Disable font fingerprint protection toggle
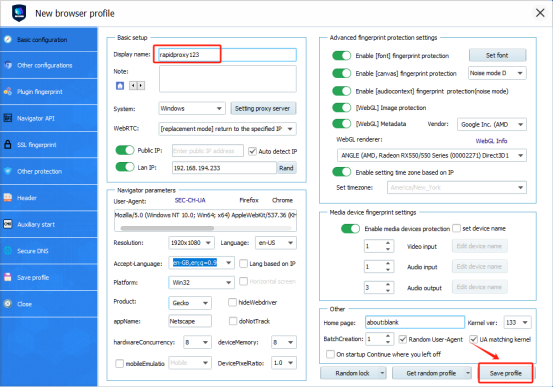Viewport: 553px width, 388px height. (341, 56)
